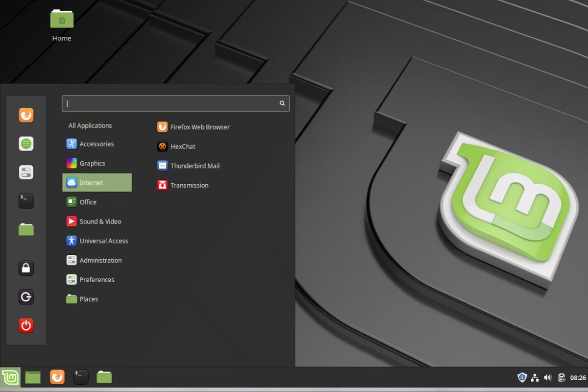The width and height of the screenshot is (588, 392).
Task: Lock the screen using the padlock icon
Action: point(26,268)
